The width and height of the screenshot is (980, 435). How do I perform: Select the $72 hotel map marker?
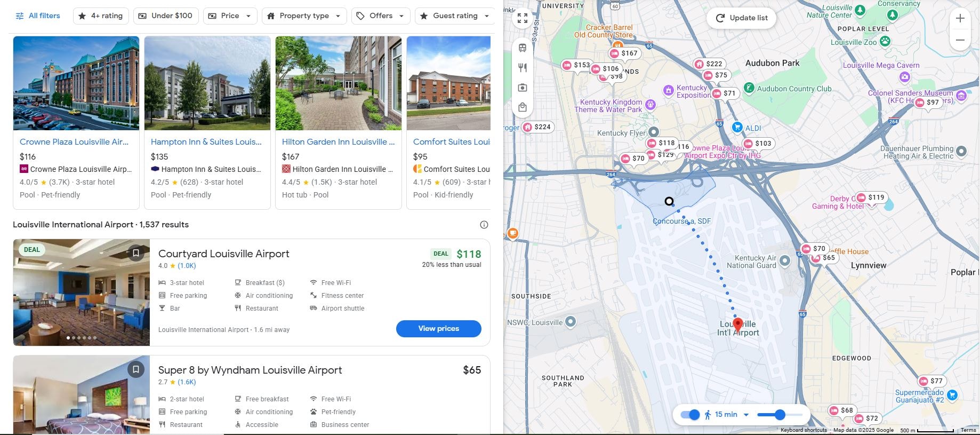point(867,418)
